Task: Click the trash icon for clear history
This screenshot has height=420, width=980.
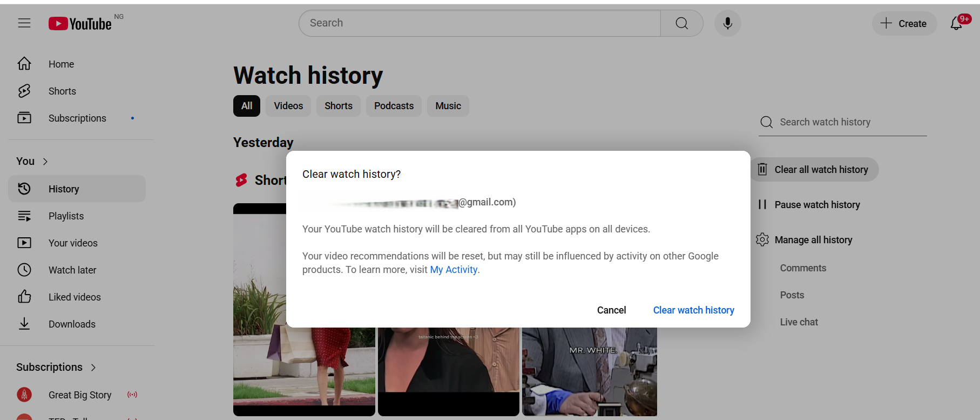Action: (762, 169)
